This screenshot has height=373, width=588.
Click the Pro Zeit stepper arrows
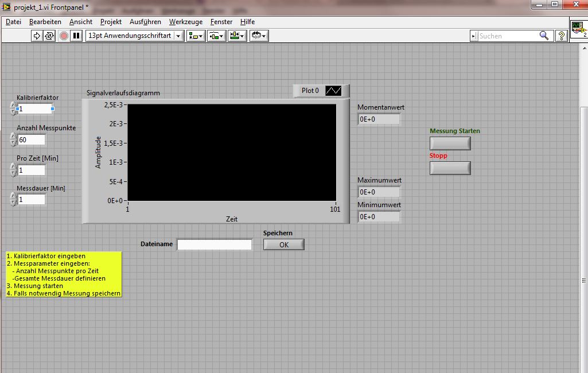tap(14, 170)
